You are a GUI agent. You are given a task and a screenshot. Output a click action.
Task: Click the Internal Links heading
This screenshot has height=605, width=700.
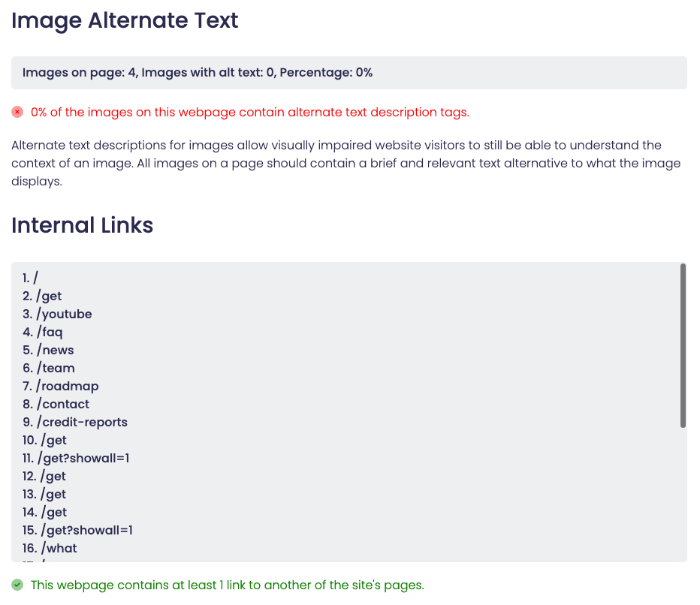(83, 225)
